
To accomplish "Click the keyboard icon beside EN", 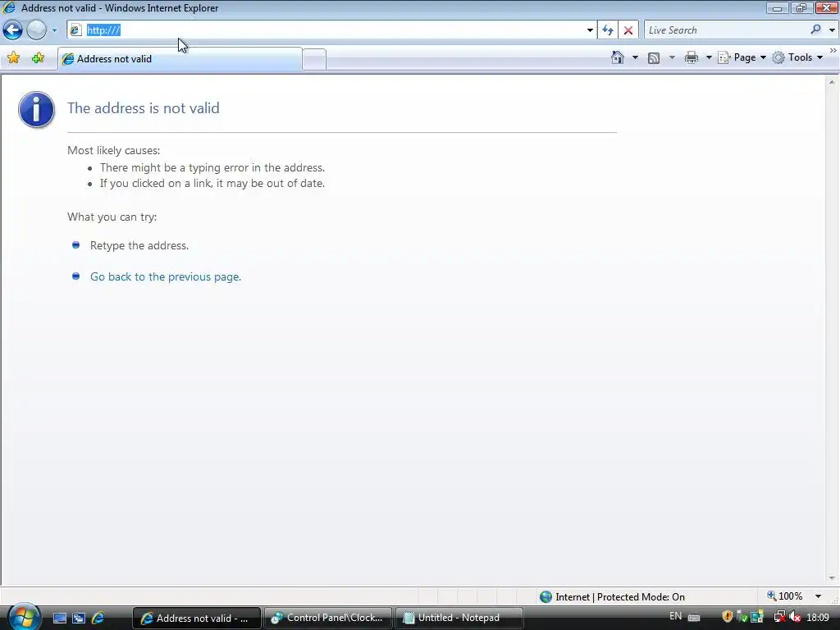I will pos(694,617).
